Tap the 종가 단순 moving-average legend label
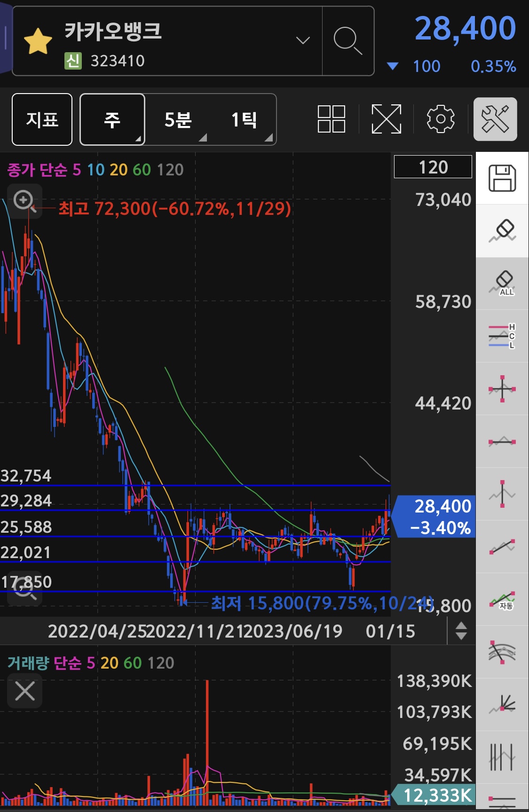 pyautogui.click(x=38, y=170)
